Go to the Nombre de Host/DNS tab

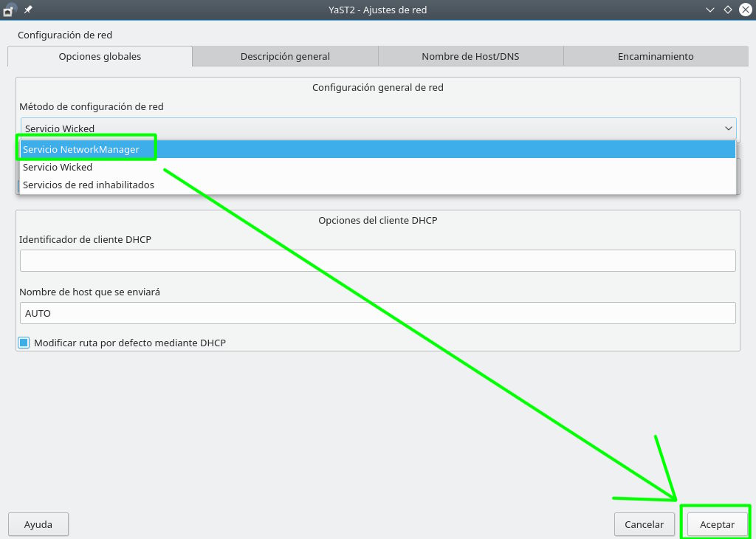470,56
